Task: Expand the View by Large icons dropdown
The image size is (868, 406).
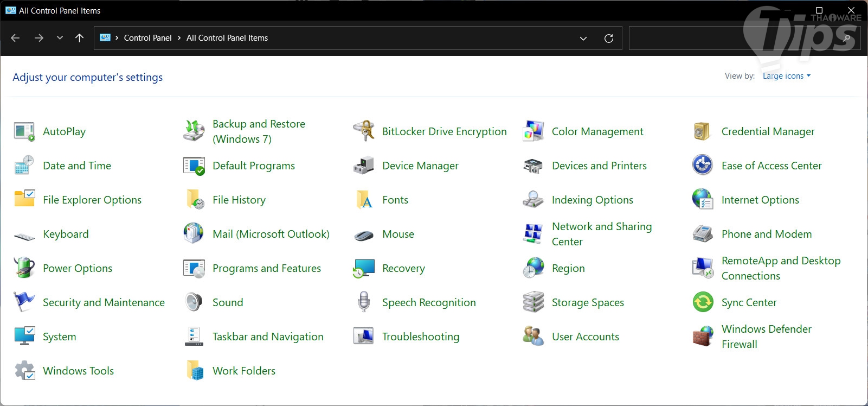Action: pos(786,76)
